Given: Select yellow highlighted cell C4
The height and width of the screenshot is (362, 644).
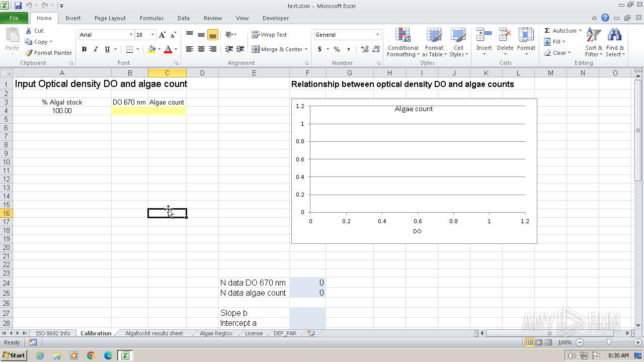Looking at the screenshot, I should [167, 111].
